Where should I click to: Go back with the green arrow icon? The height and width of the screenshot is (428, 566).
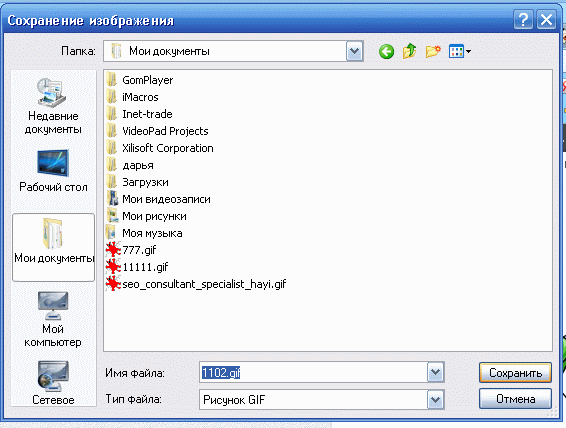pyautogui.click(x=386, y=52)
